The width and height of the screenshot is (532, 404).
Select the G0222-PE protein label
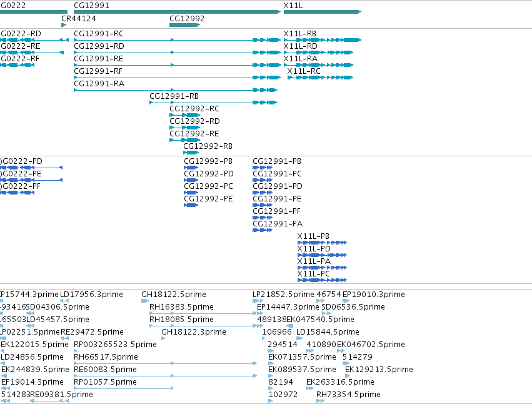(x=21, y=174)
